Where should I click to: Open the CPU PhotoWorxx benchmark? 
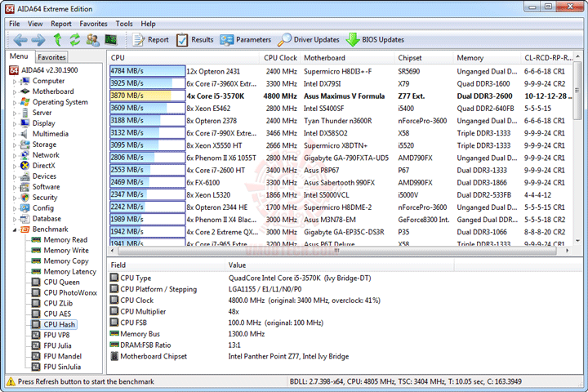[70, 292]
